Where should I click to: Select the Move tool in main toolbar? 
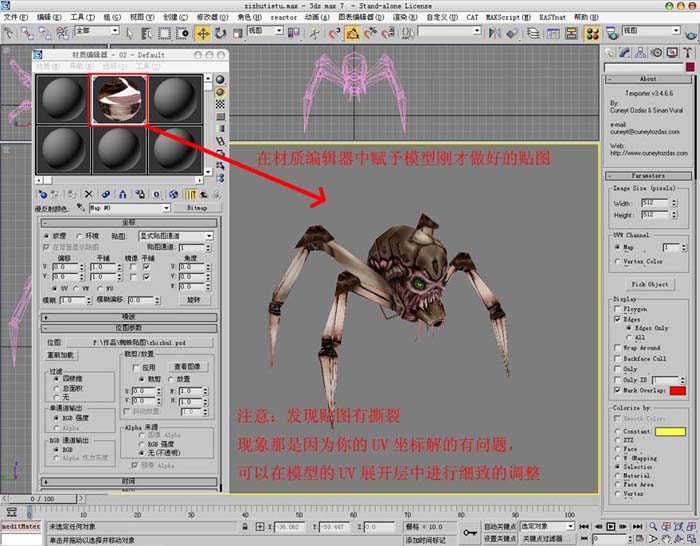(x=203, y=33)
